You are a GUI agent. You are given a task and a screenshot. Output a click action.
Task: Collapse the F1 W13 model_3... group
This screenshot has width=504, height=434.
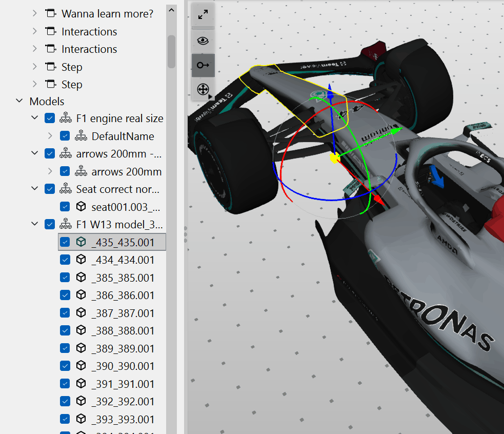pos(34,224)
